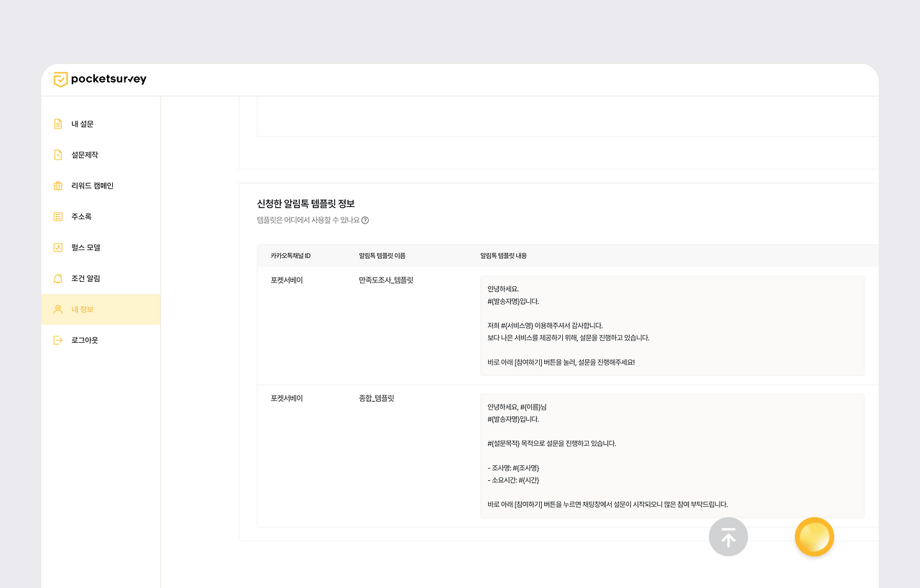Click the 알림톡 템플릿 이름 column header

(382, 256)
